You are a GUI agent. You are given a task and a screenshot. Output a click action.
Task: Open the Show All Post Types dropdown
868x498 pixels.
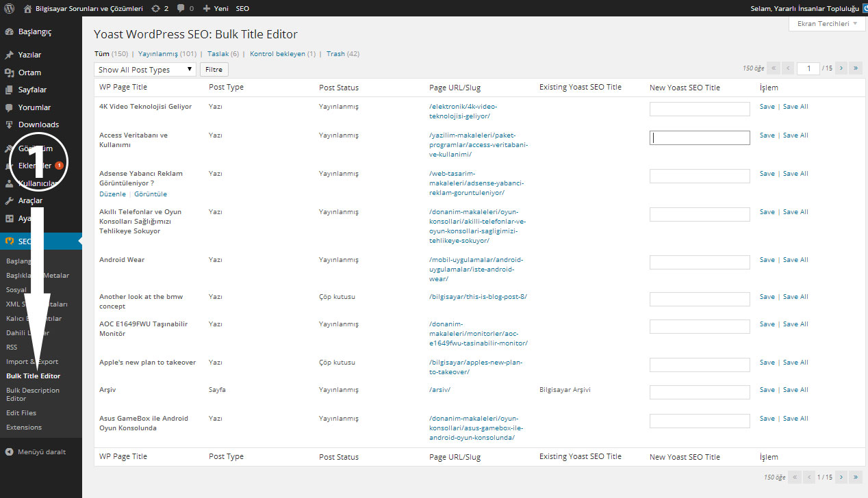(x=145, y=70)
